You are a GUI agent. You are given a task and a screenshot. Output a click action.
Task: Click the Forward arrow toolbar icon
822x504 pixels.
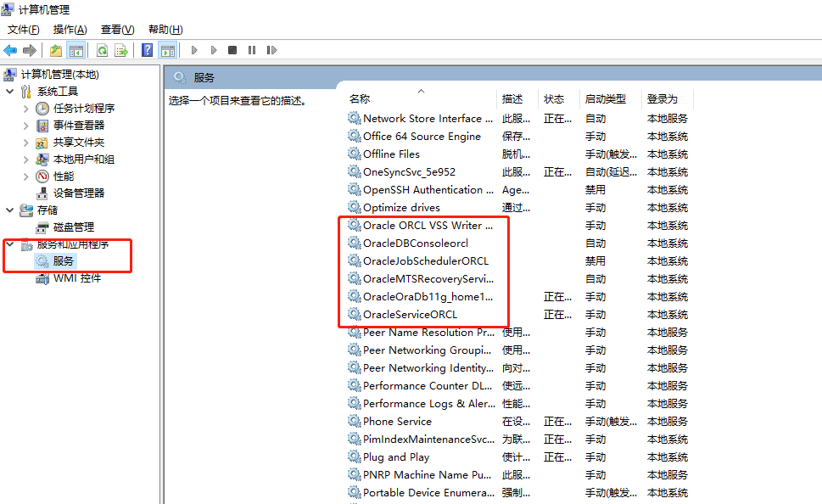30,50
